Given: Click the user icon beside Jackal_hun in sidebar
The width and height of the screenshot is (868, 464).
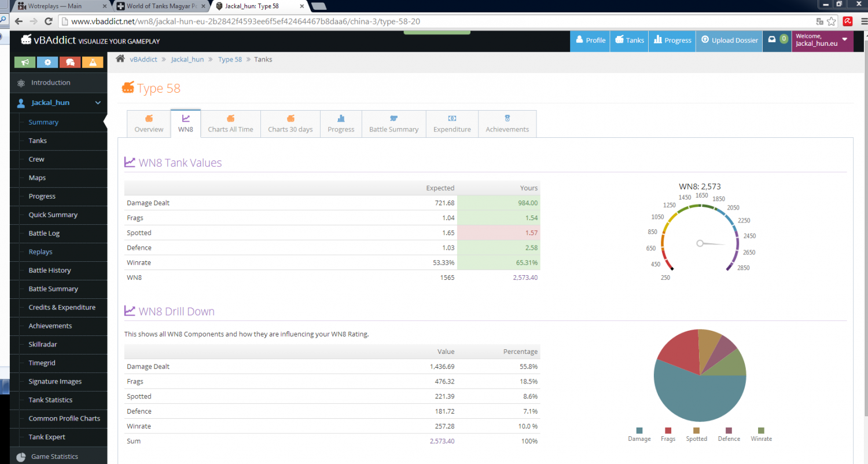Looking at the screenshot, I should (21, 103).
